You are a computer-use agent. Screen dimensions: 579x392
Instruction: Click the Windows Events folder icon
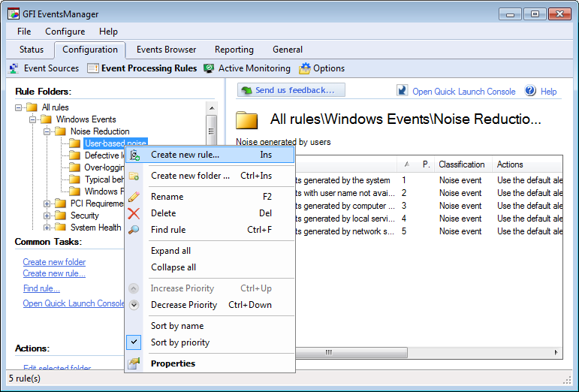click(x=46, y=119)
